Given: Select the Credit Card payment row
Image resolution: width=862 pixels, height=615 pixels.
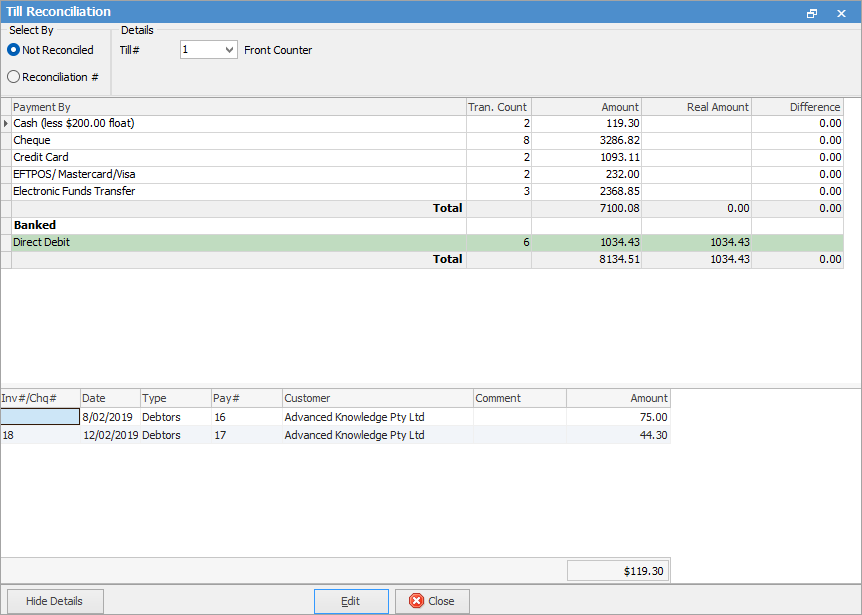Looking at the screenshot, I should tap(238, 158).
